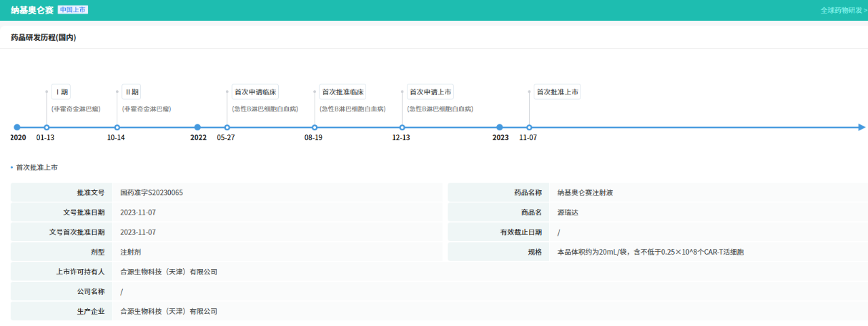Click the 2022 year dot on timeline
Viewport: 868px width, 326px height.
[x=197, y=127]
